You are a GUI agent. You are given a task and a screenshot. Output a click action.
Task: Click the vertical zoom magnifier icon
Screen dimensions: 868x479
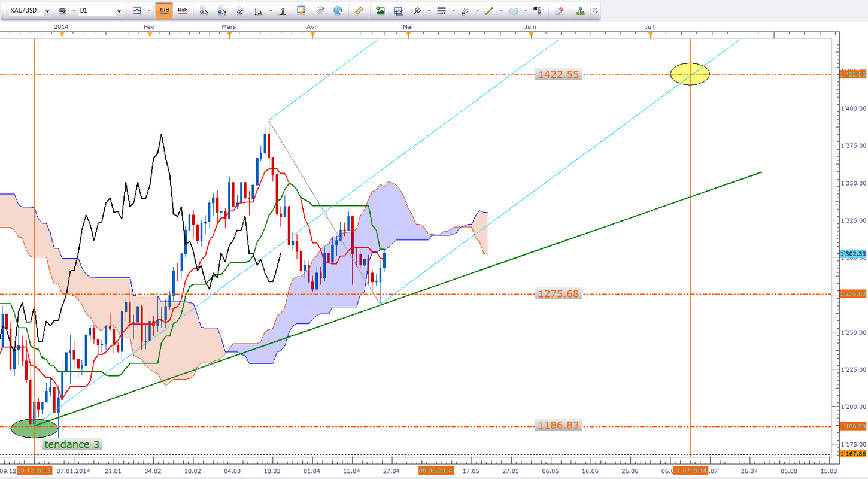(258, 11)
